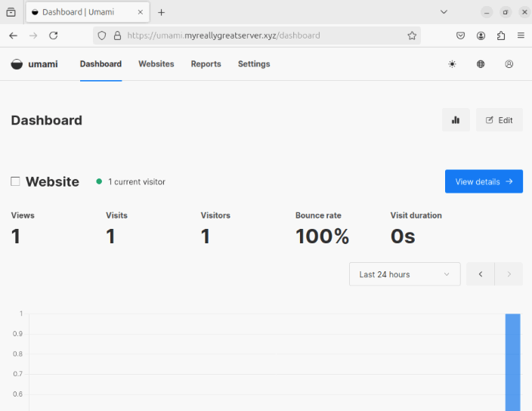Click the Visits metric value
This screenshot has height=411, width=532.
pyautogui.click(x=110, y=236)
